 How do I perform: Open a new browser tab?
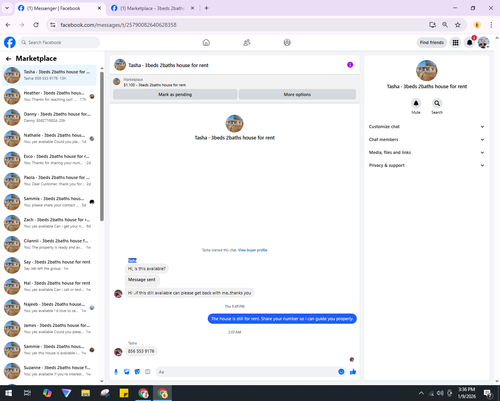tap(206, 8)
